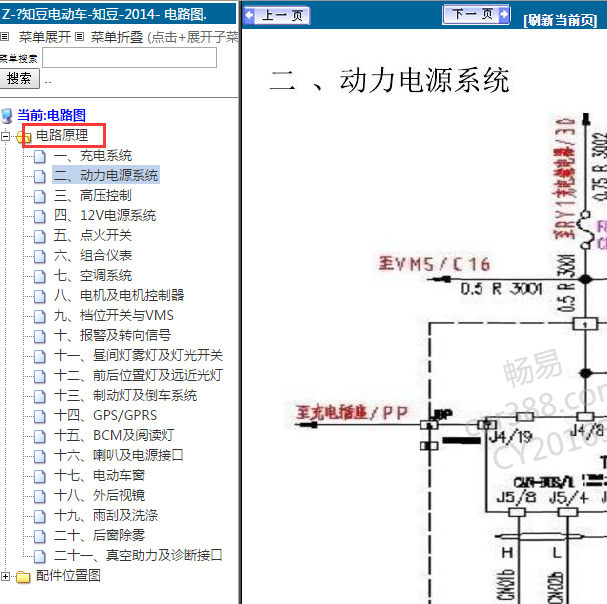Click page icon beside 十七、电动车窗
The width and height of the screenshot is (607, 604).
point(39,477)
